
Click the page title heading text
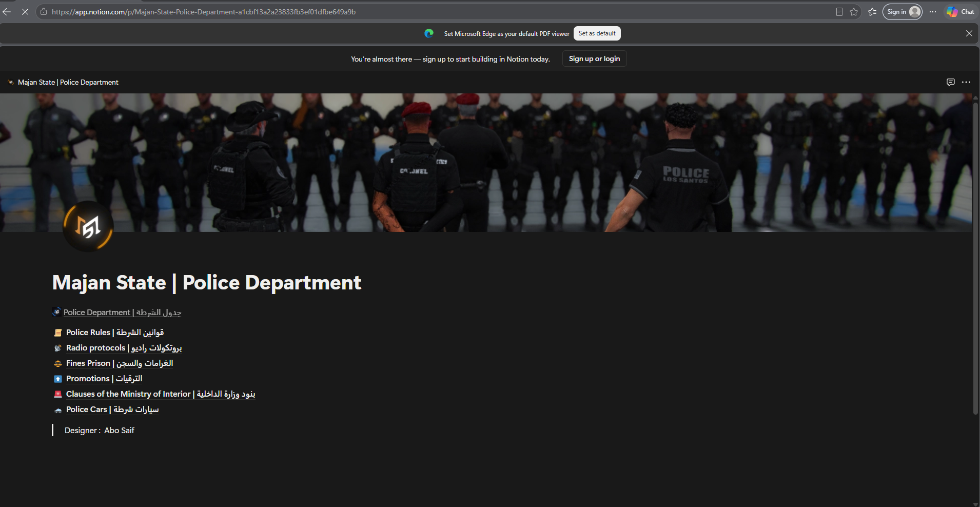(x=207, y=283)
